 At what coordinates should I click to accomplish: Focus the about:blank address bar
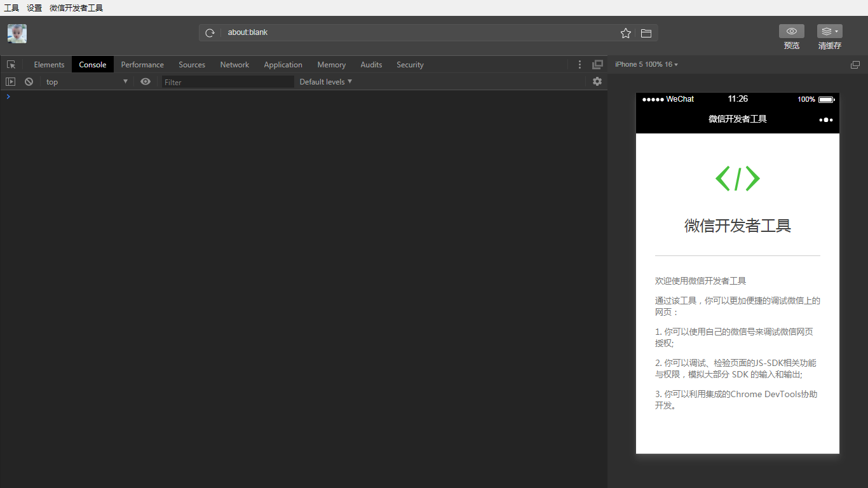coord(419,32)
